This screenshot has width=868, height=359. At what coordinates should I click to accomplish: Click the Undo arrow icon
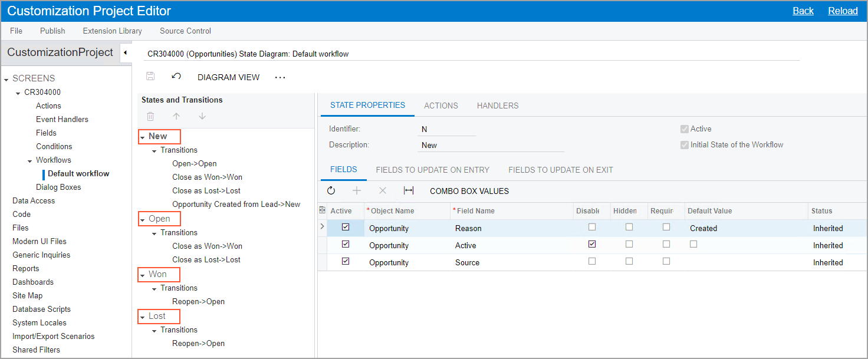[176, 77]
